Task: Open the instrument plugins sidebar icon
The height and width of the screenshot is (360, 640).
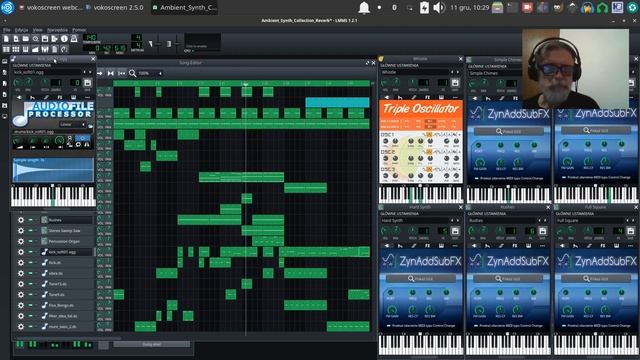Action: (4, 62)
